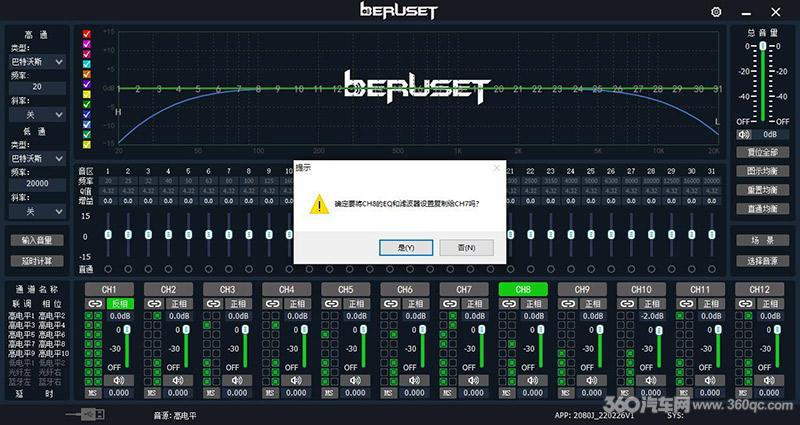The width and height of the screenshot is (800, 425).
Task: Toggle the link icon under CH2
Action: point(154,304)
